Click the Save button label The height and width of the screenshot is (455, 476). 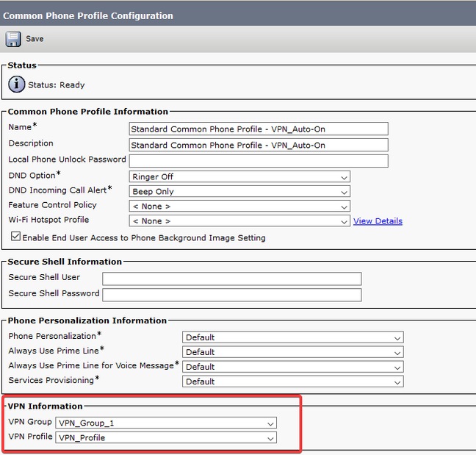pos(35,39)
